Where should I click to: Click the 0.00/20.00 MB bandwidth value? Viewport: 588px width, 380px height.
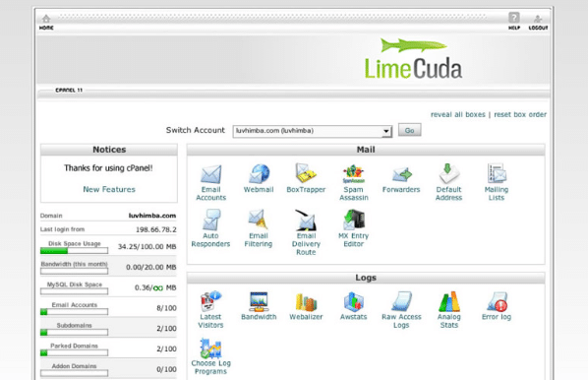pyautogui.click(x=150, y=267)
